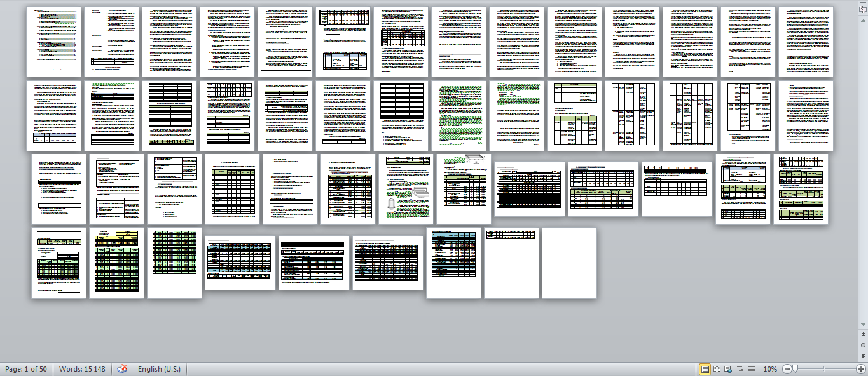Screen dimensions: 868x376
Task: Select the first page thumbnail
Action: (53, 42)
